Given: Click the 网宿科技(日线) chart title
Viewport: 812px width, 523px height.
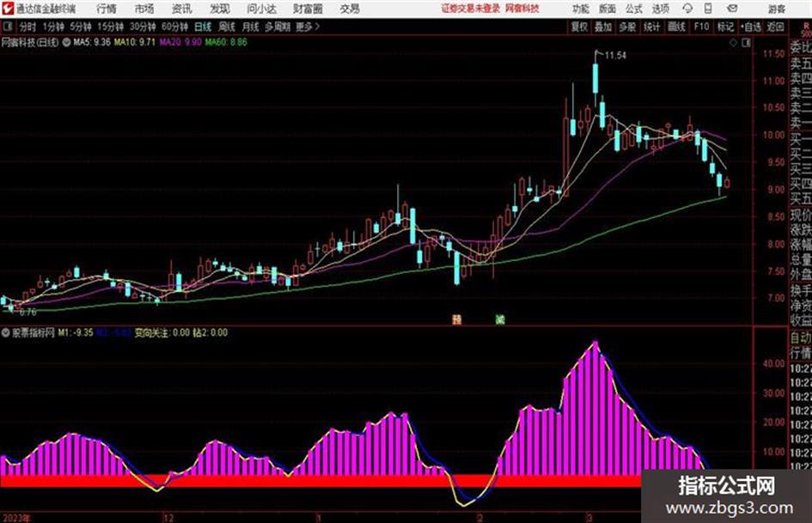Looking at the screenshot, I should pos(30,42).
